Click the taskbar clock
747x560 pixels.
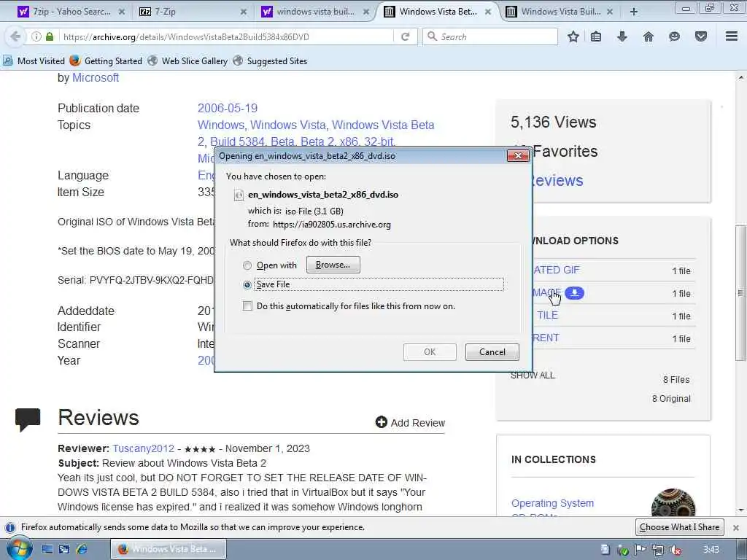[x=711, y=550]
